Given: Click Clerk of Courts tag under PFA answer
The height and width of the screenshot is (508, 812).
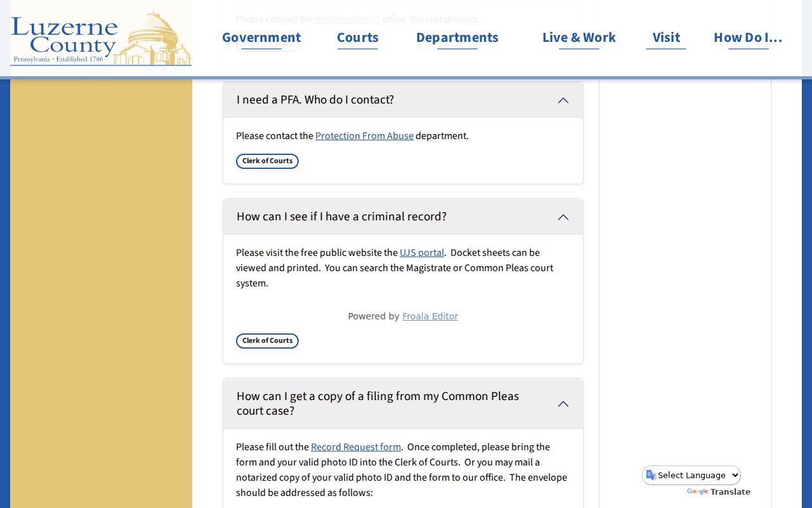Looking at the screenshot, I should [x=267, y=161].
